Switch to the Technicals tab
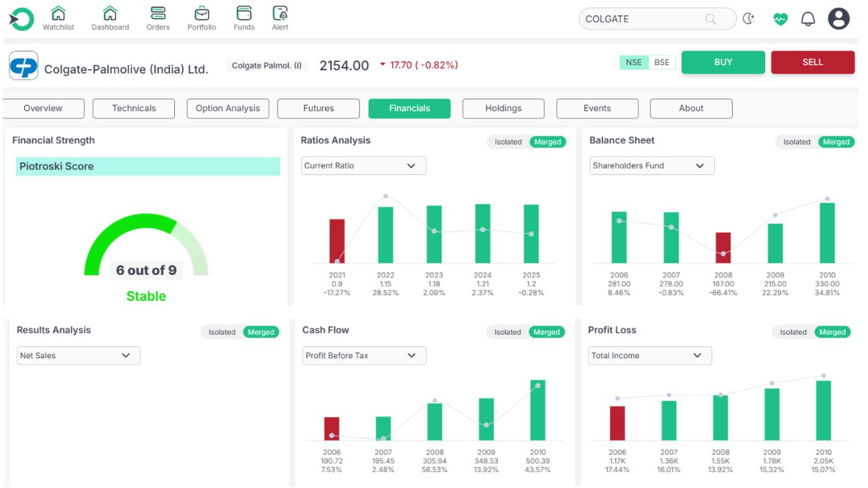Image resolution: width=868 pixels, height=488 pixels. point(134,109)
